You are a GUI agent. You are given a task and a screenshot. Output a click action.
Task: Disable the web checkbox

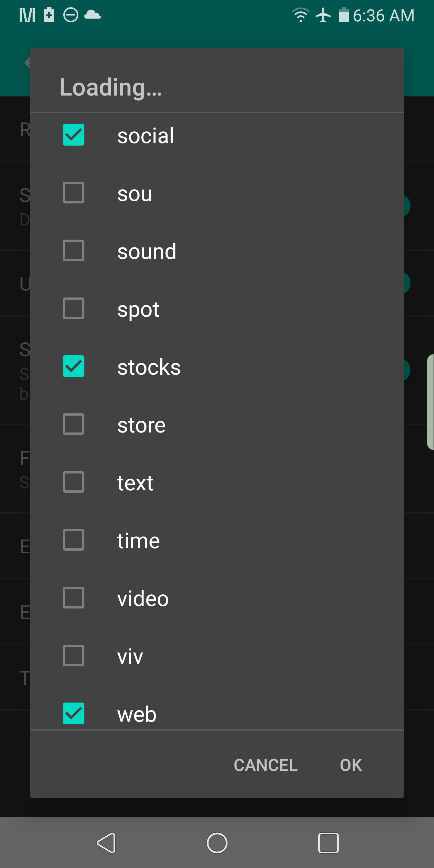point(74,713)
